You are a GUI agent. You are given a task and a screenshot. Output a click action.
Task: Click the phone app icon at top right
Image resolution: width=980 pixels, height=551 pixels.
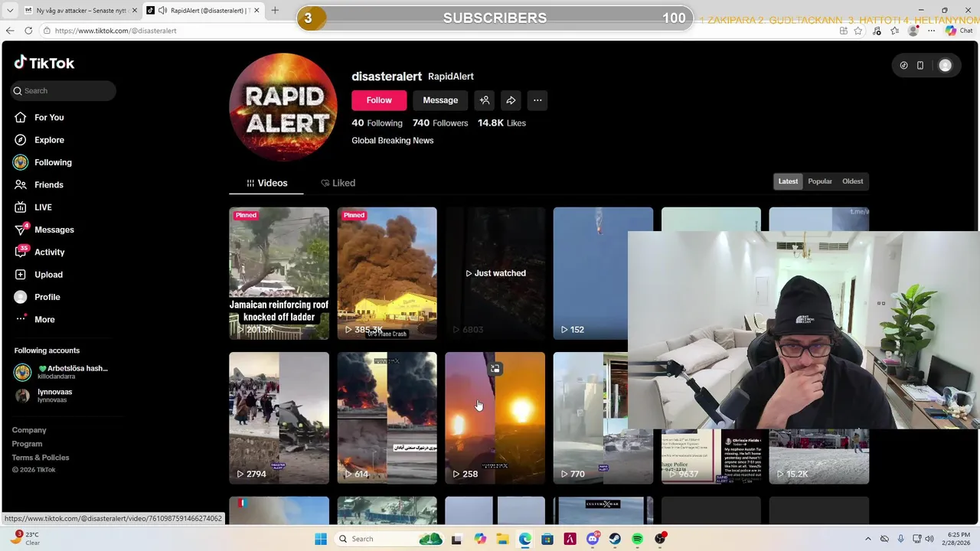pos(920,66)
